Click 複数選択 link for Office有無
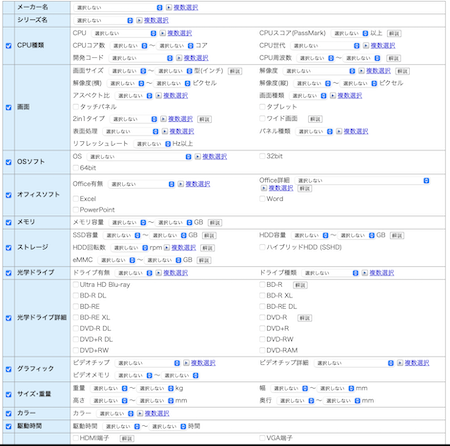 pyautogui.click(x=198, y=184)
